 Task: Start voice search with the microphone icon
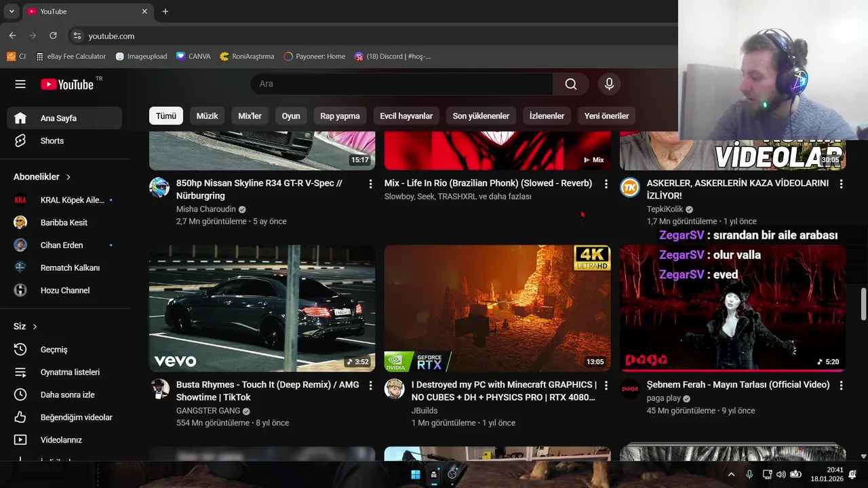pyautogui.click(x=609, y=84)
